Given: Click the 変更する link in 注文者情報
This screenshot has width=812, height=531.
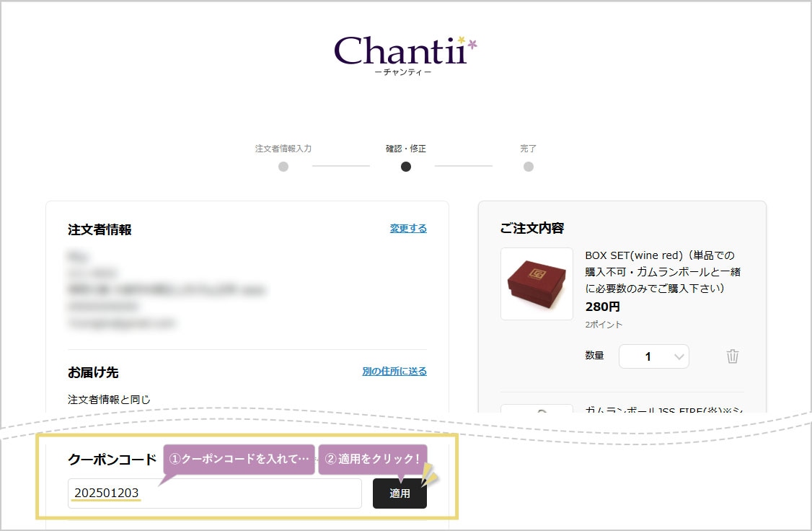Looking at the screenshot, I should coord(408,228).
